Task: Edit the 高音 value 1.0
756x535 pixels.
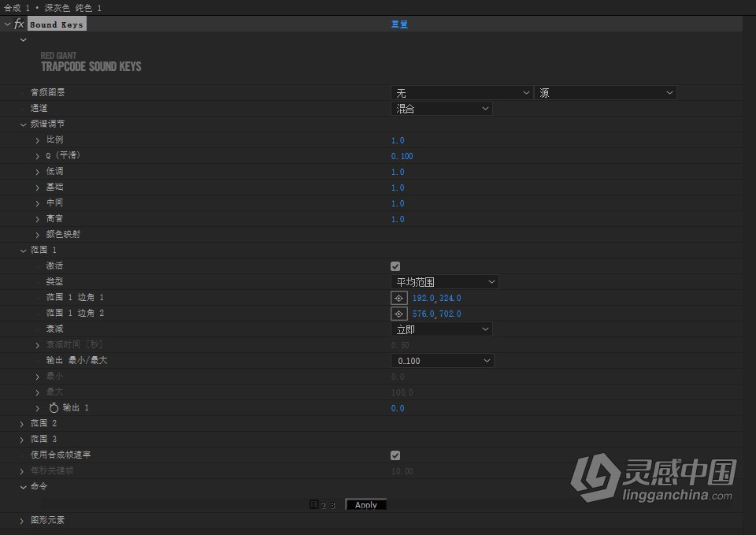Action: [398, 219]
